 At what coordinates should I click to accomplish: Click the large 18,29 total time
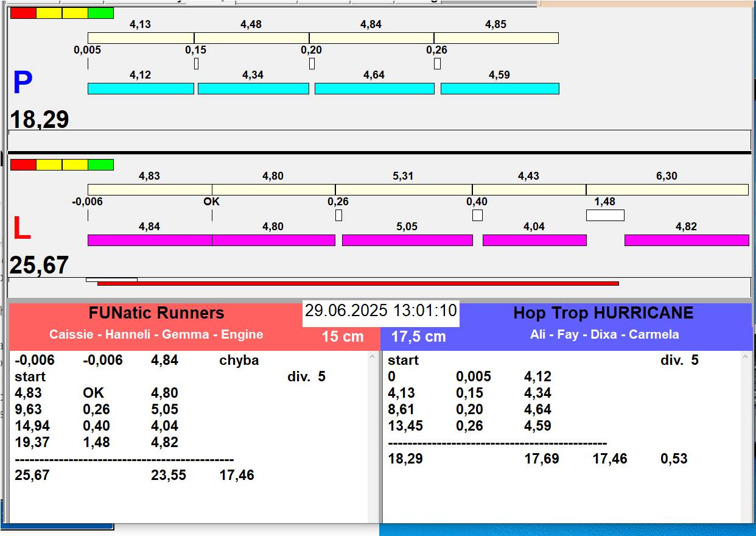pos(40,119)
